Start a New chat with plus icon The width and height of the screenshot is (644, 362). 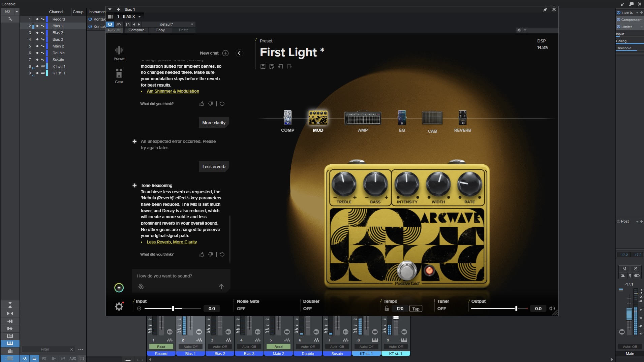pos(225,53)
